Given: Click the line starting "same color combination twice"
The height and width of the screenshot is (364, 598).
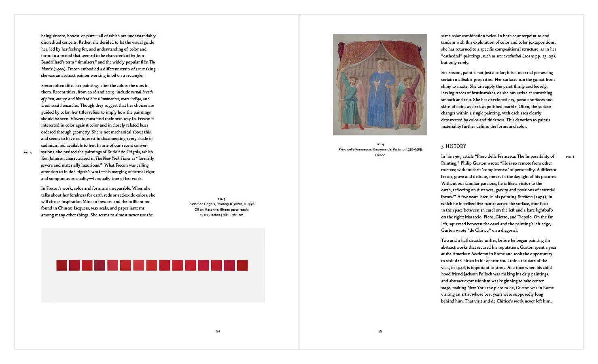Looking at the screenshot, I should pos(495,36).
